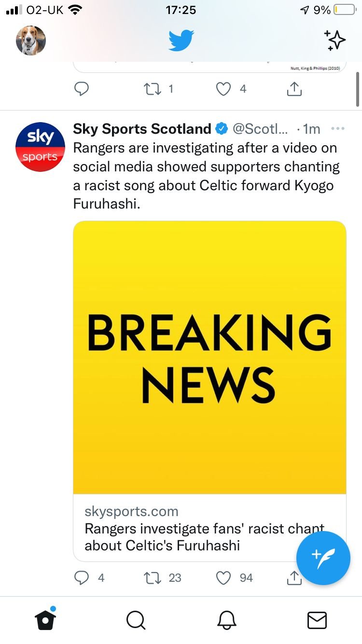
Task: Share the Sky Sports Scotland tweet
Action: click(x=293, y=577)
